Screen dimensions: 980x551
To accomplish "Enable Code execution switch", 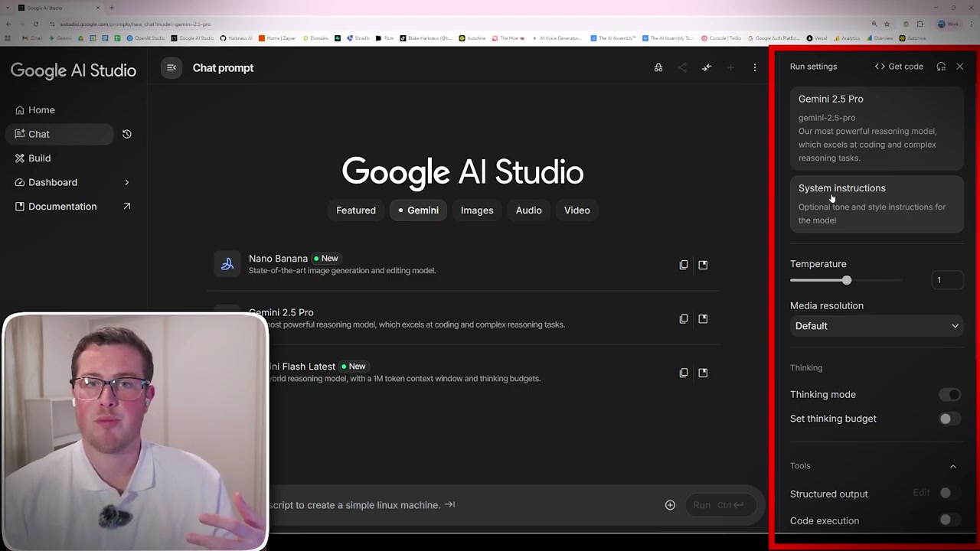I will [949, 520].
